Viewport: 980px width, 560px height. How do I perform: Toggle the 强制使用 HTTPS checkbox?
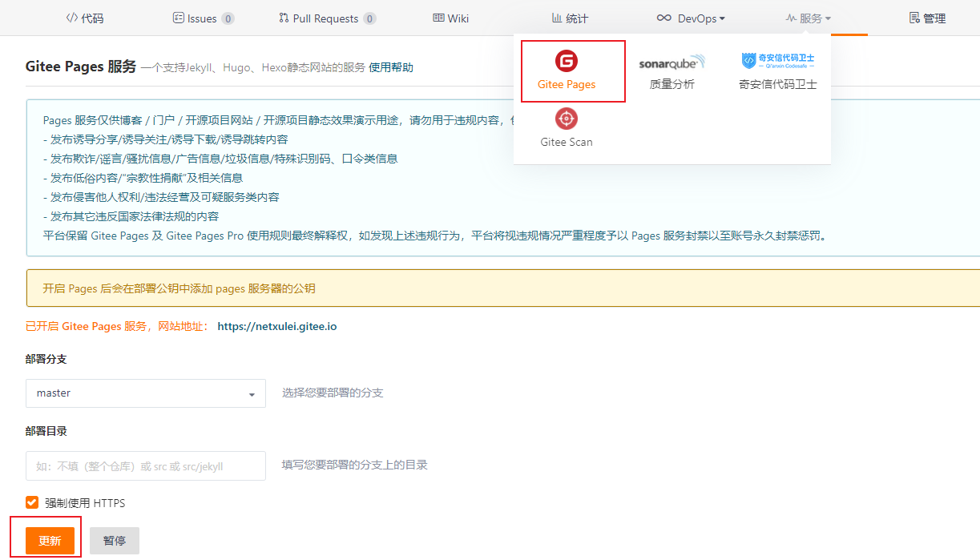[x=32, y=502]
